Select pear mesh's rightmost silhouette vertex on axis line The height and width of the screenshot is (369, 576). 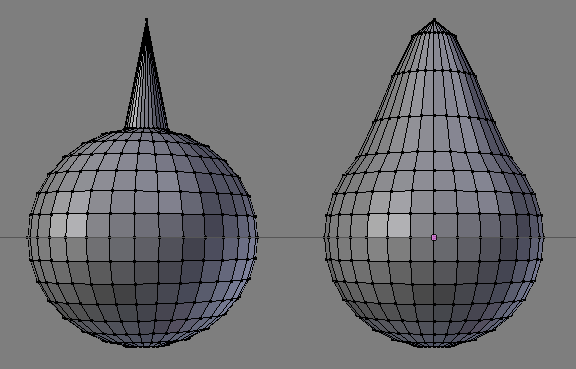(x=543, y=237)
